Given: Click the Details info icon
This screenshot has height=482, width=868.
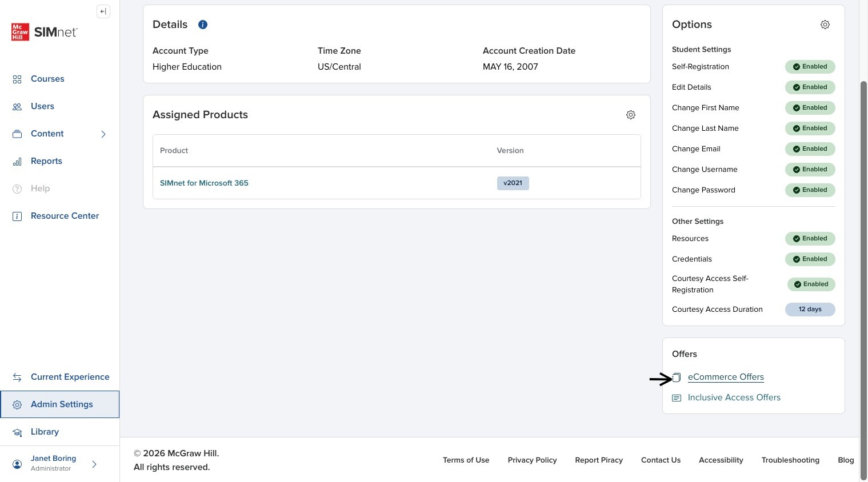Looking at the screenshot, I should [x=203, y=25].
